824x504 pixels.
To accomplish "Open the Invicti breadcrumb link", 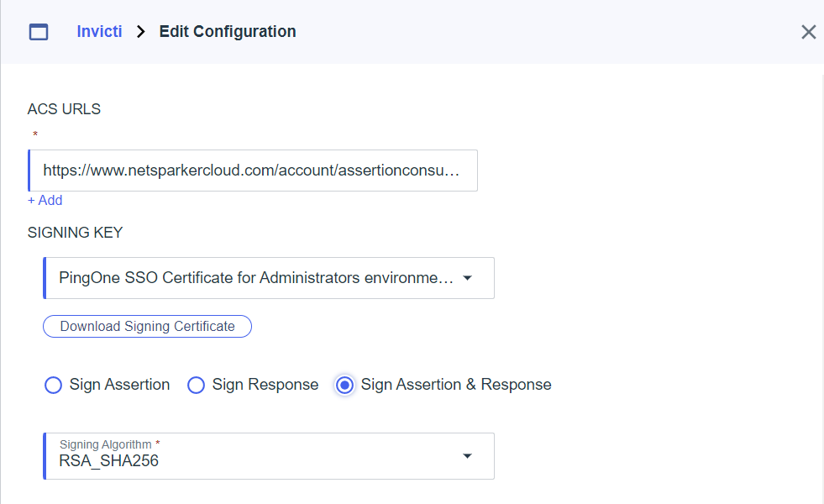I will coord(99,31).
